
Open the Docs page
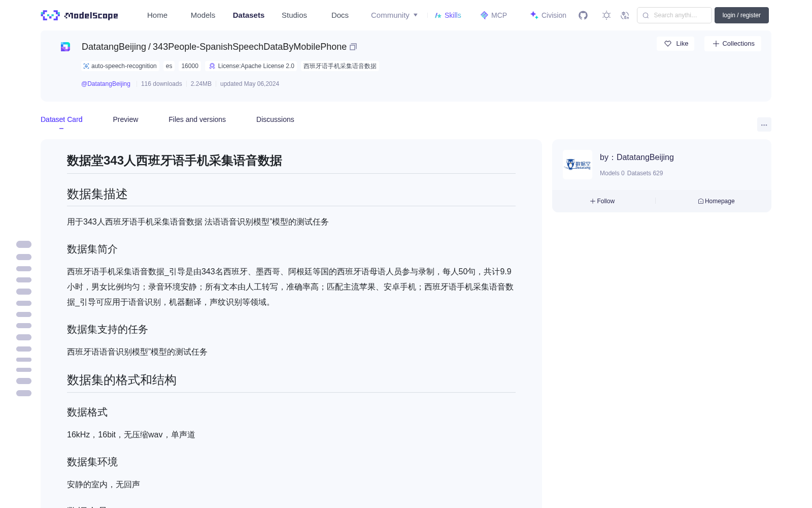340,15
